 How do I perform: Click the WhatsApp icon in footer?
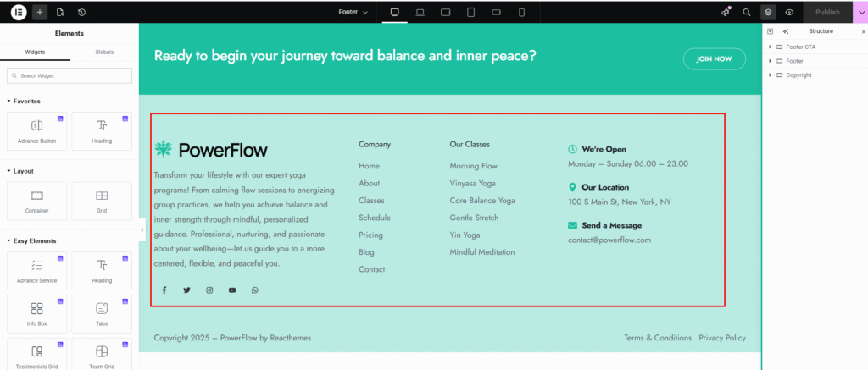pos(255,290)
